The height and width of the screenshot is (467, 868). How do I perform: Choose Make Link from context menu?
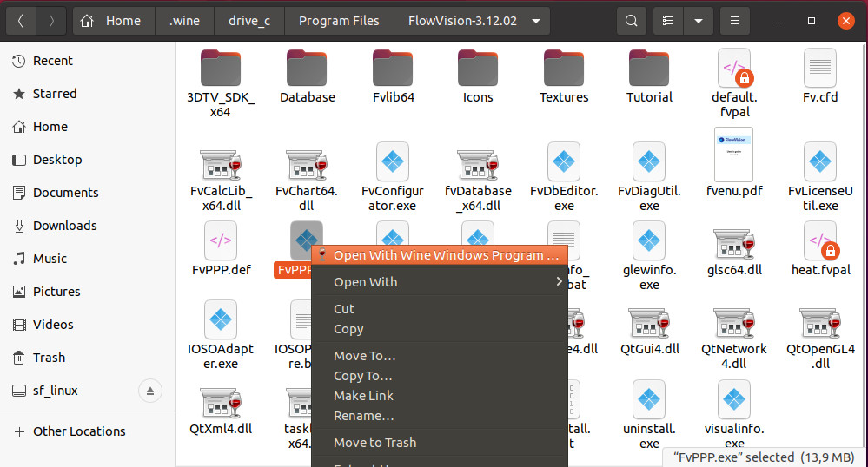[x=440, y=396]
